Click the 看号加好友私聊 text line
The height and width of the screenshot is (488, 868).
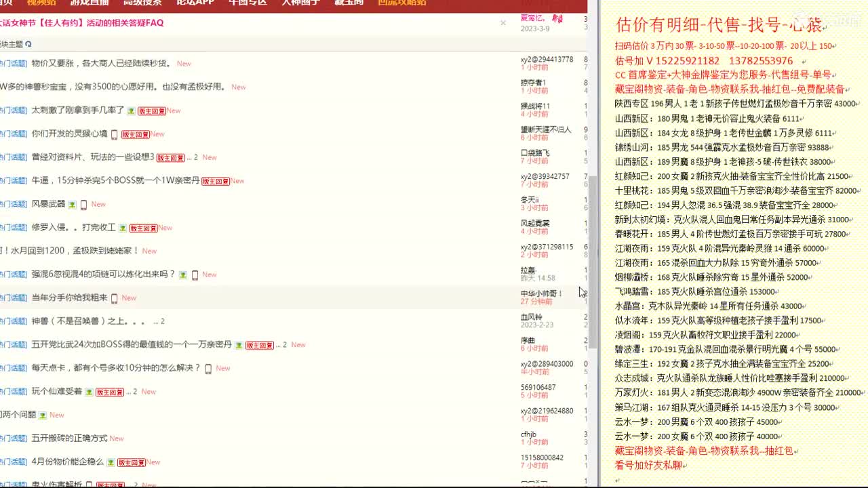[648, 466]
